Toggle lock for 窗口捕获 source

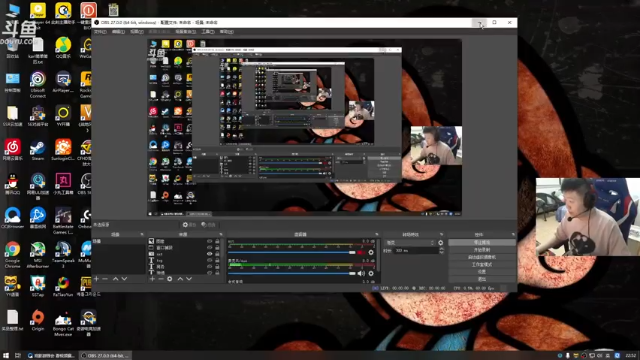(x=218, y=247)
